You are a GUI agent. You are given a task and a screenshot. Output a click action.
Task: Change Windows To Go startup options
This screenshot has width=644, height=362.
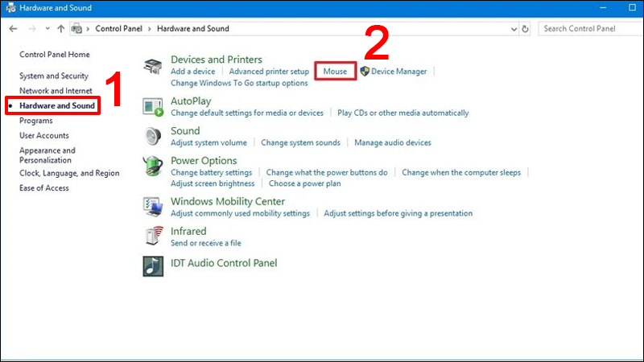239,83
